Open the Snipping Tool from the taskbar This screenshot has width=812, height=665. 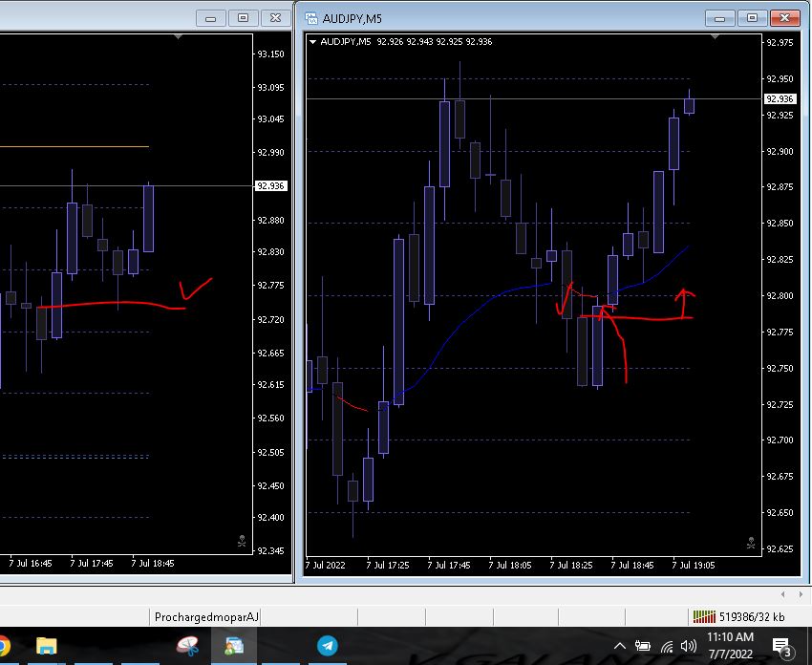188,647
